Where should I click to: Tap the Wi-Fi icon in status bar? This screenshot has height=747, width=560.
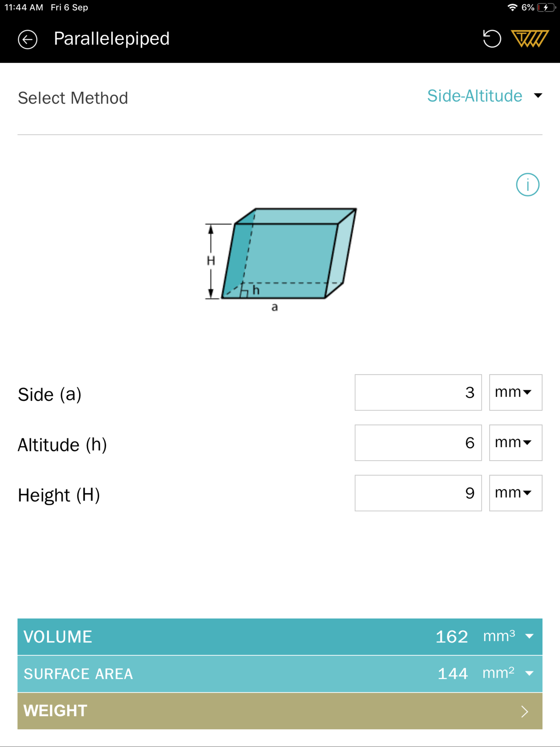[513, 7]
